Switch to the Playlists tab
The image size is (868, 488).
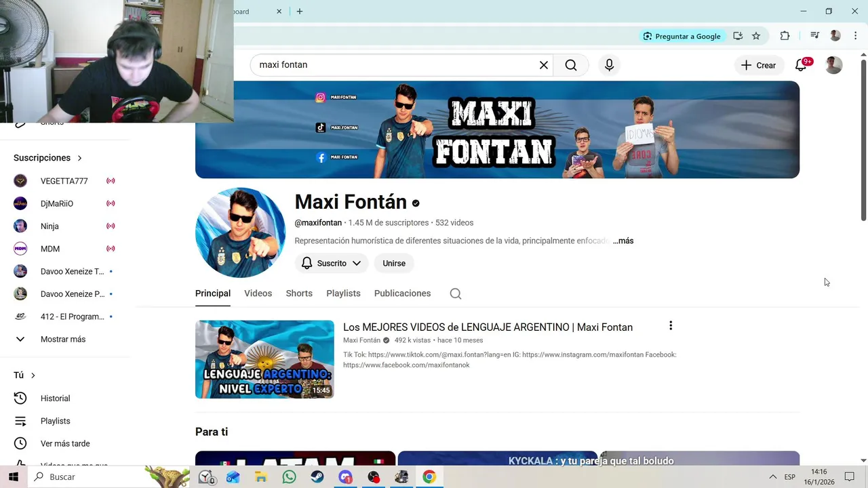pyautogui.click(x=343, y=293)
